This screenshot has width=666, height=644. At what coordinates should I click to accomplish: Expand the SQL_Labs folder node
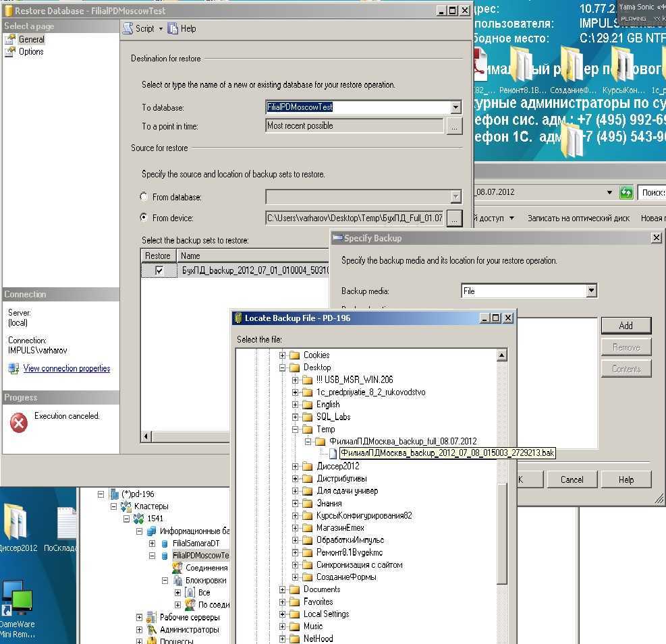296,417
